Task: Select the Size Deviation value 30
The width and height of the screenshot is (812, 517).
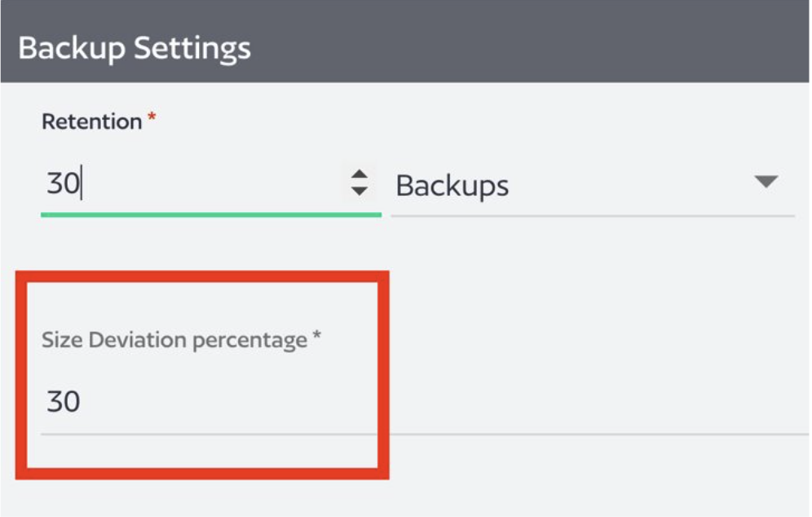Action: pos(63,402)
